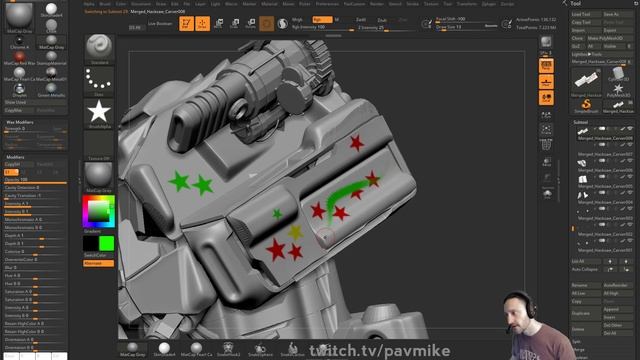Open the Dots stroke type selector

point(99,81)
